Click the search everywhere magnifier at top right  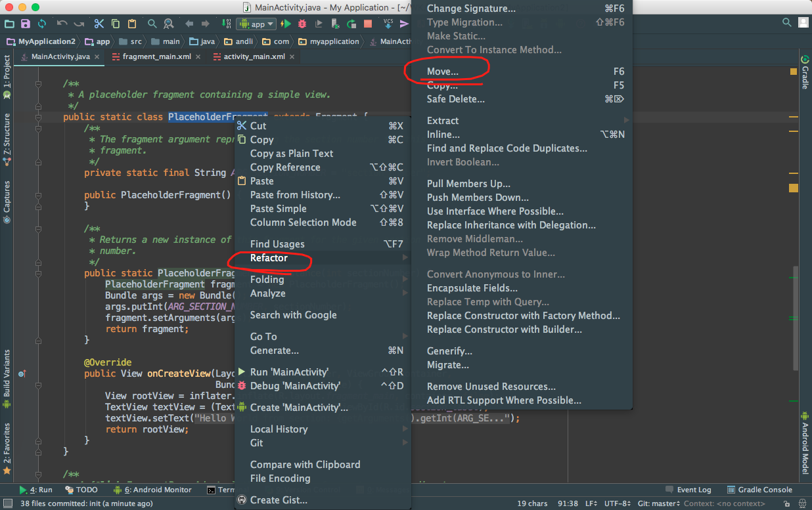(x=787, y=23)
